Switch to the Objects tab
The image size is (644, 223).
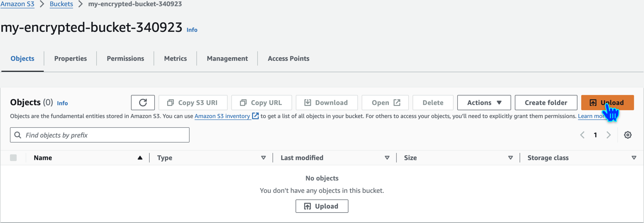[22, 59]
